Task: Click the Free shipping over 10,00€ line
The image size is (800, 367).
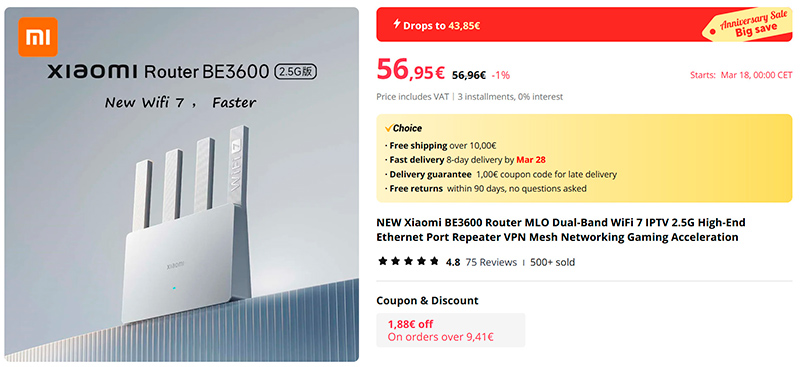Action: point(441,145)
